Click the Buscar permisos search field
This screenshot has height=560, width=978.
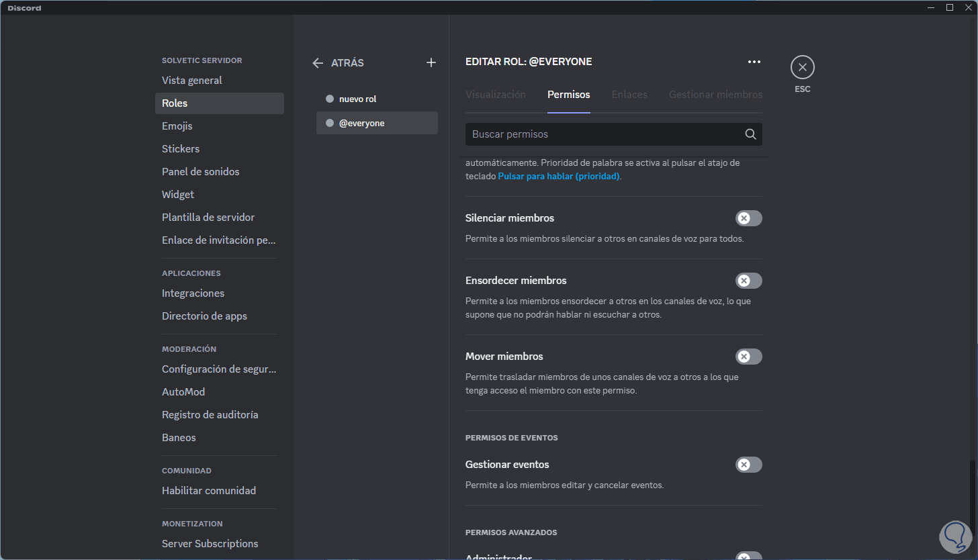tap(601, 134)
